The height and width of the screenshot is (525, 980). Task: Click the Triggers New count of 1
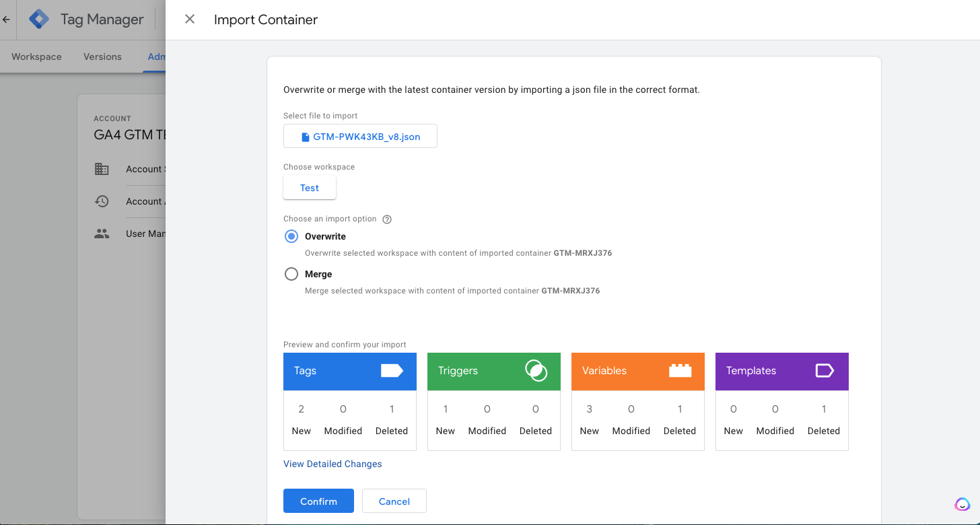[446, 409]
